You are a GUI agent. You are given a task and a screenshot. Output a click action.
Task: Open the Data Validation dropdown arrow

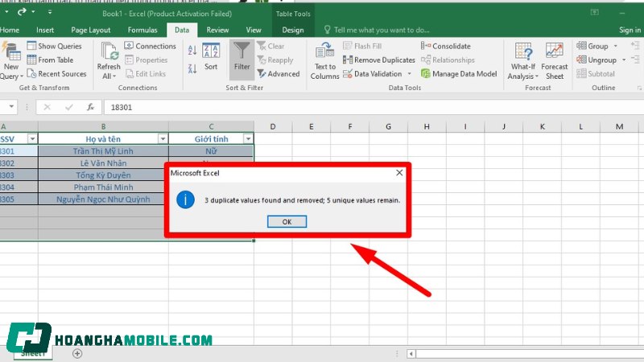click(x=409, y=74)
